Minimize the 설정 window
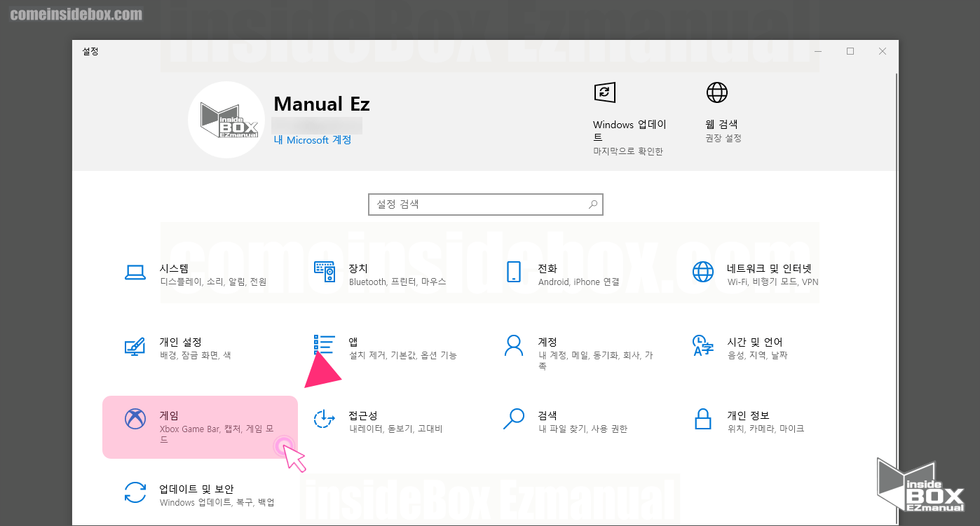 point(817,51)
